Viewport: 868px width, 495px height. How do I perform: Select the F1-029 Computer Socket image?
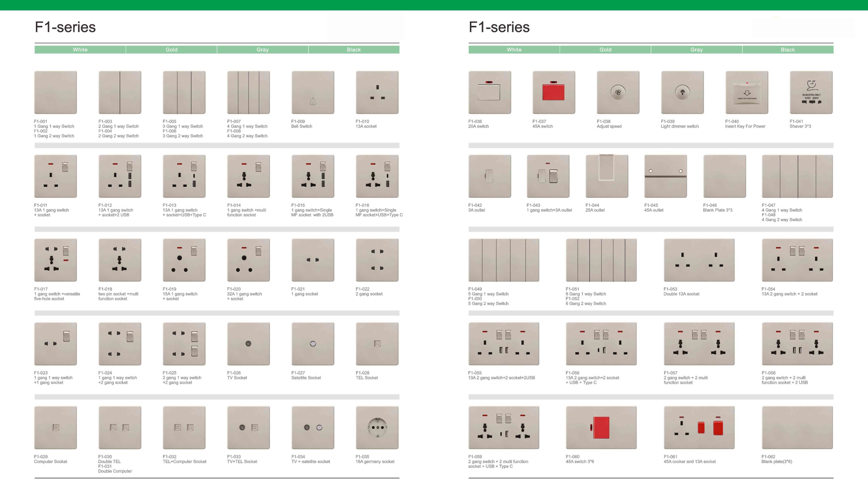[55, 427]
